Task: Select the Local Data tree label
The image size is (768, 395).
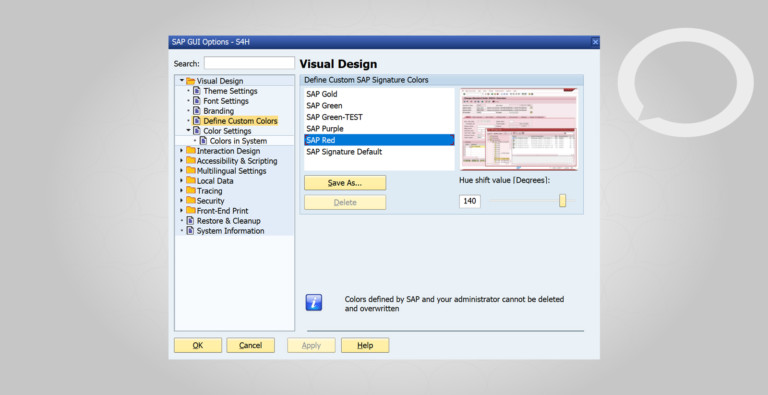Action: tap(215, 181)
